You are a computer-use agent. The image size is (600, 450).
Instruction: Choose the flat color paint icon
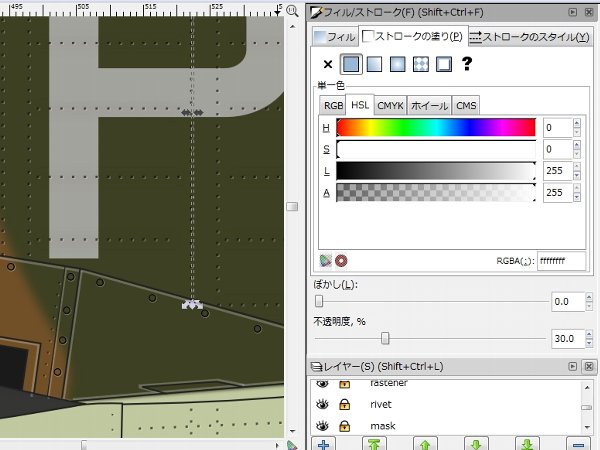[351, 65]
